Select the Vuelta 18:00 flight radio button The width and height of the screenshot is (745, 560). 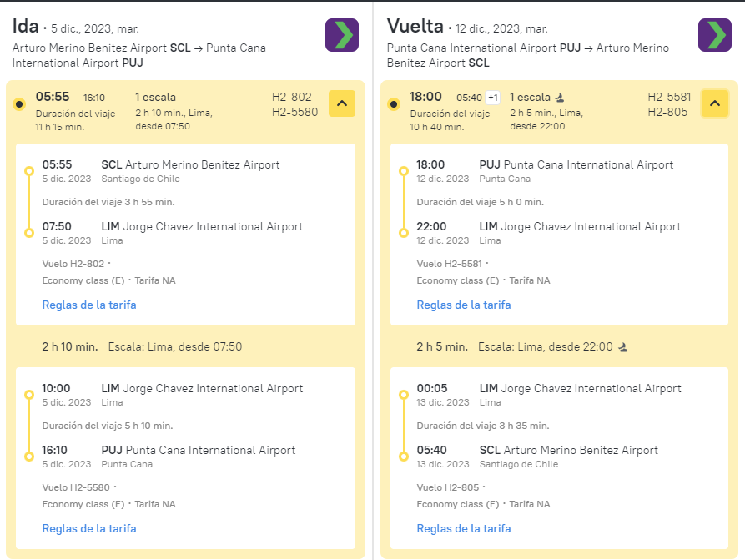(394, 104)
